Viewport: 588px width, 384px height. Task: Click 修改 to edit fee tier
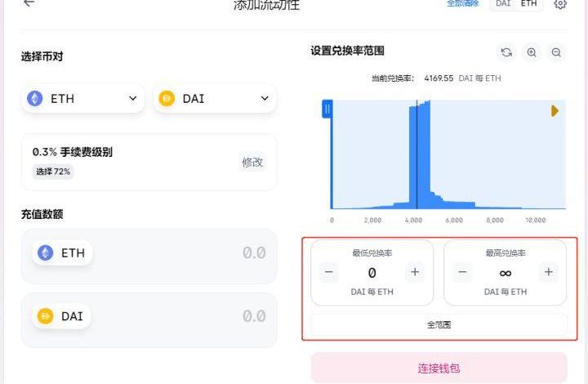pos(252,162)
